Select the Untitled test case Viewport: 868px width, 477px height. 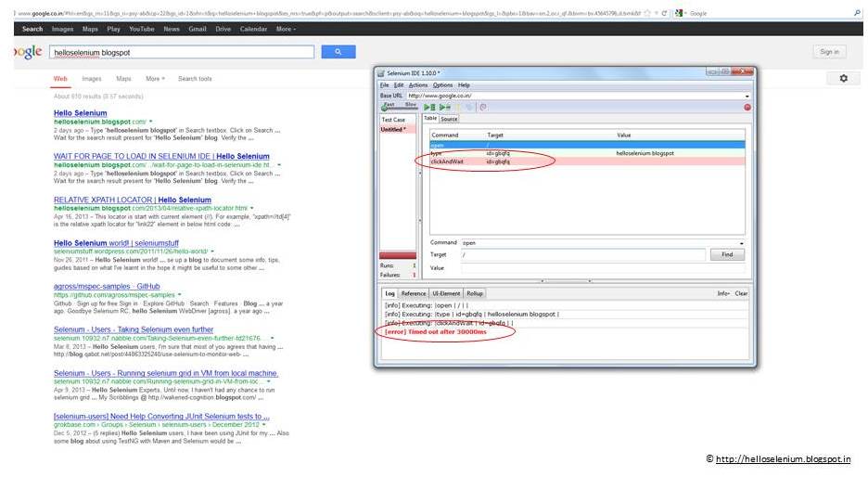tap(397, 130)
